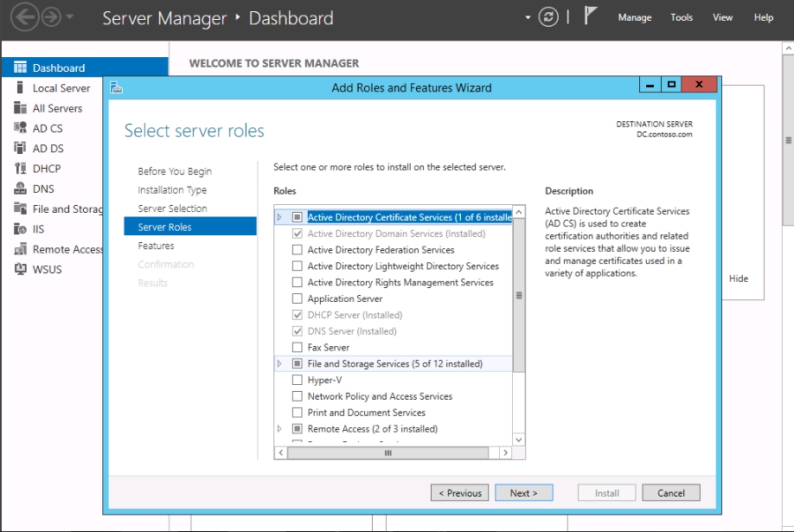
Task: Go to the Server Selection step
Action: click(x=172, y=208)
